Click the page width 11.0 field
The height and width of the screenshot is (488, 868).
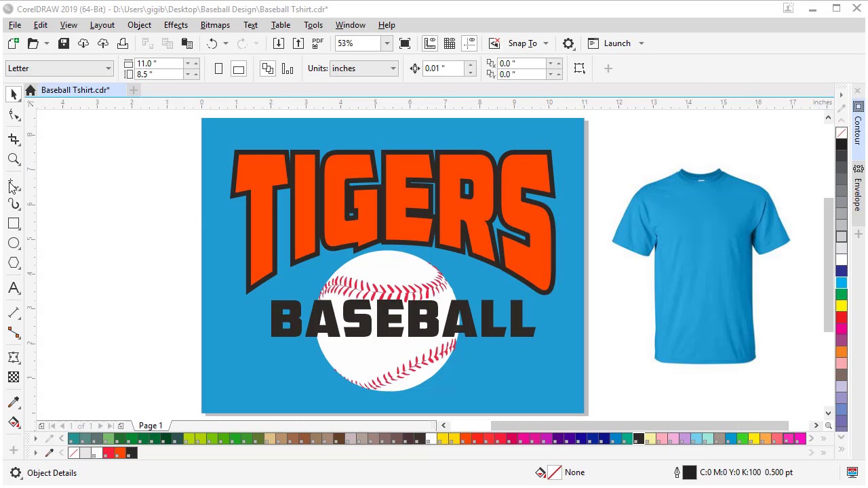(x=159, y=63)
